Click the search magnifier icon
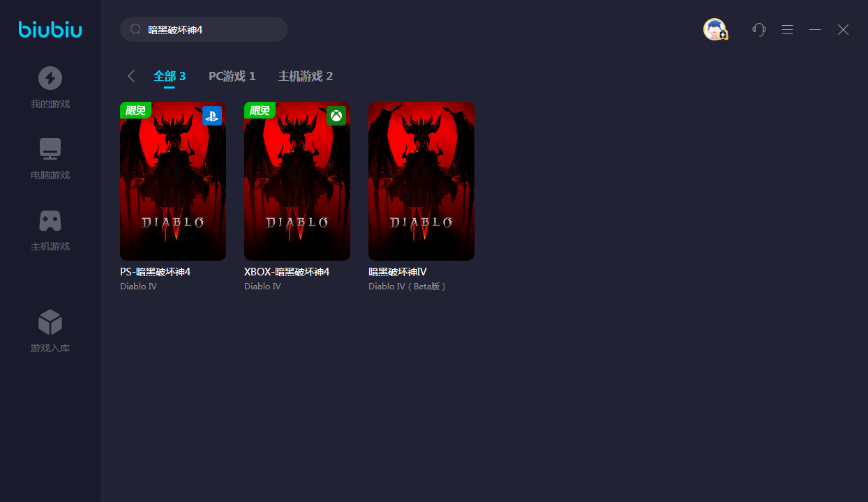 (135, 29)
